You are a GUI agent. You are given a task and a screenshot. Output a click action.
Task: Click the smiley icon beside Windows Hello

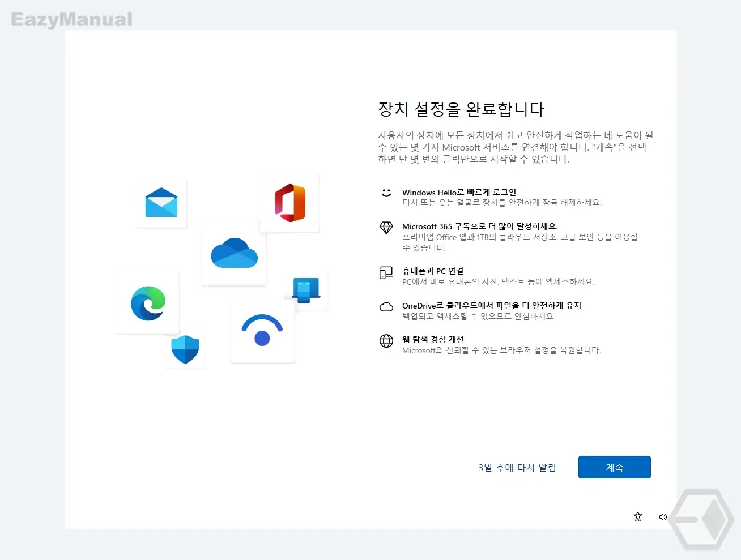[x=386, y=193]
